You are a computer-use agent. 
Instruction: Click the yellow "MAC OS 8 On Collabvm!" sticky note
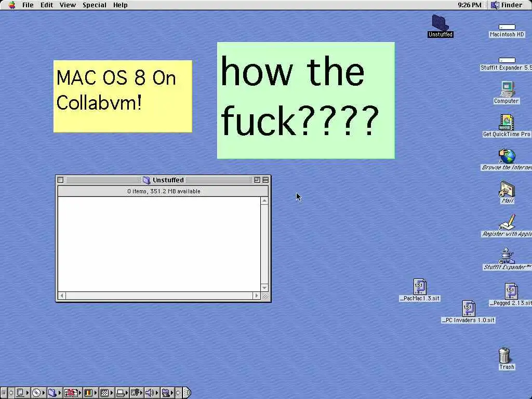(123, 96)
